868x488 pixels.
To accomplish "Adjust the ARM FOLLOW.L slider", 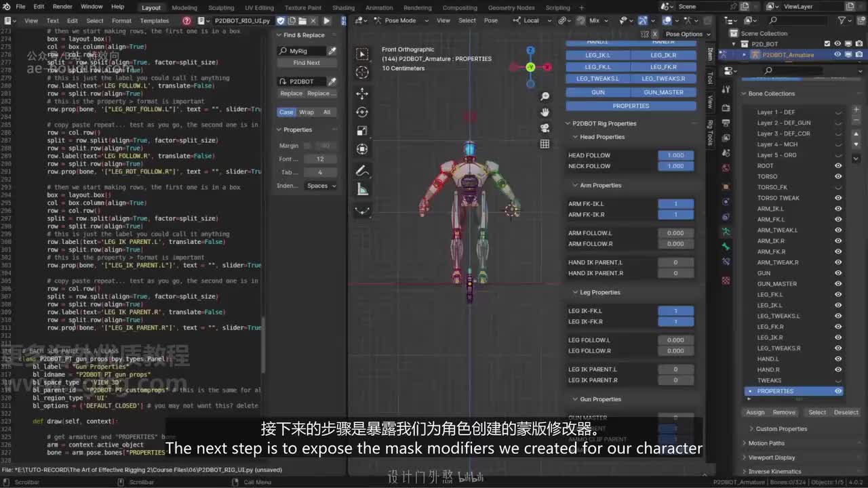I will tap(676, 233).
